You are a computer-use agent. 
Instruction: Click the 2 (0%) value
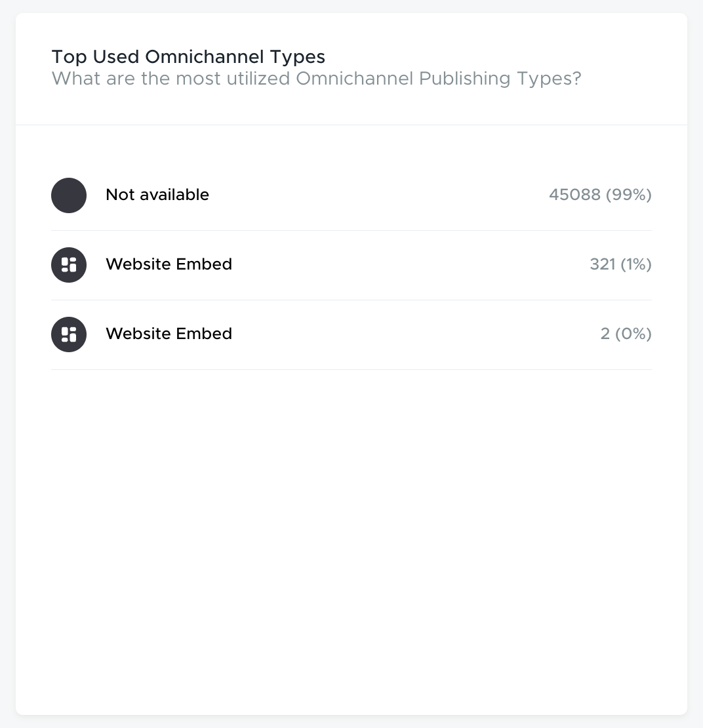pyautogui.click(x=626, y=334)
